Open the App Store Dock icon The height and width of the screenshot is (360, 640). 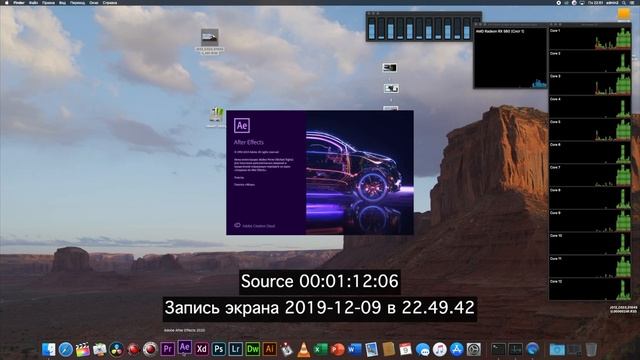pos(456,349)
